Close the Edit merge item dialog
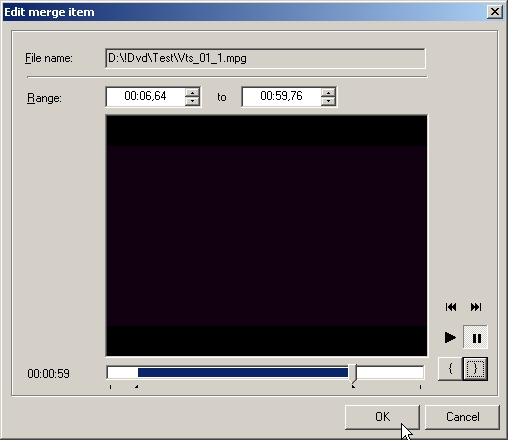508x440 pixels. pyautogui.click(x=495, y=12)
